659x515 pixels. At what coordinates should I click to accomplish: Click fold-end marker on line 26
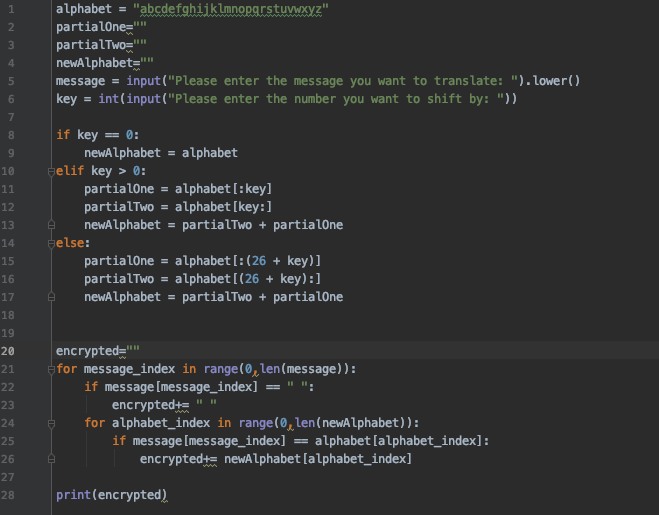[49, 459]
